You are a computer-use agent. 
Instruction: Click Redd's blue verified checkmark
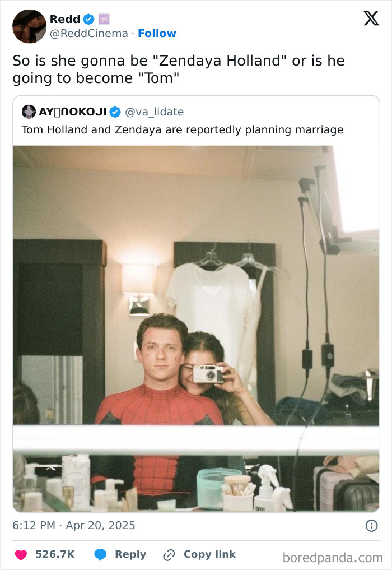tap(90, 18)
